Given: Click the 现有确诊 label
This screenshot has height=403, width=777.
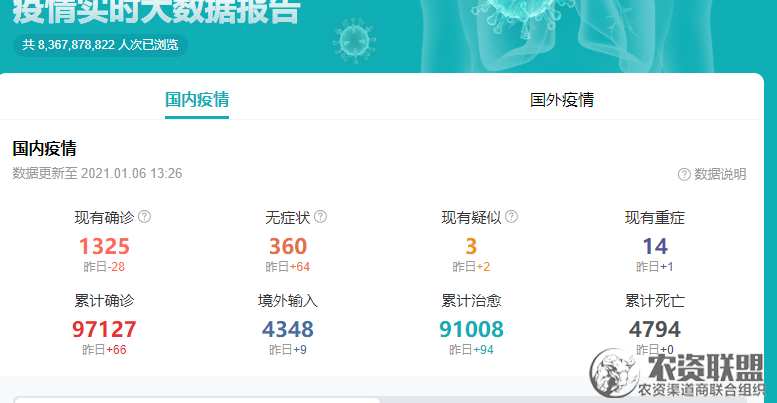Looking at the screenshot, I should 104,217.
